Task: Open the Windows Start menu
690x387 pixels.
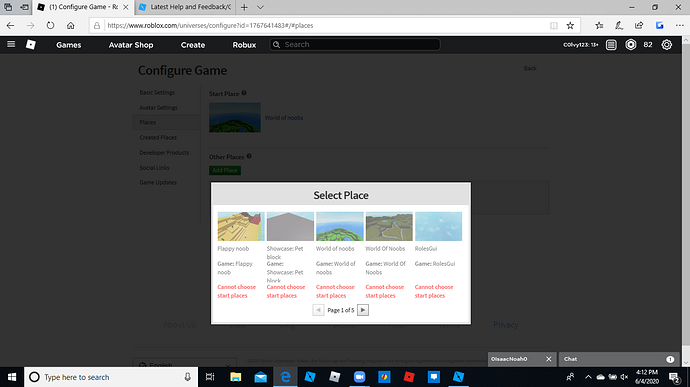Action: [x=12, y=377]
